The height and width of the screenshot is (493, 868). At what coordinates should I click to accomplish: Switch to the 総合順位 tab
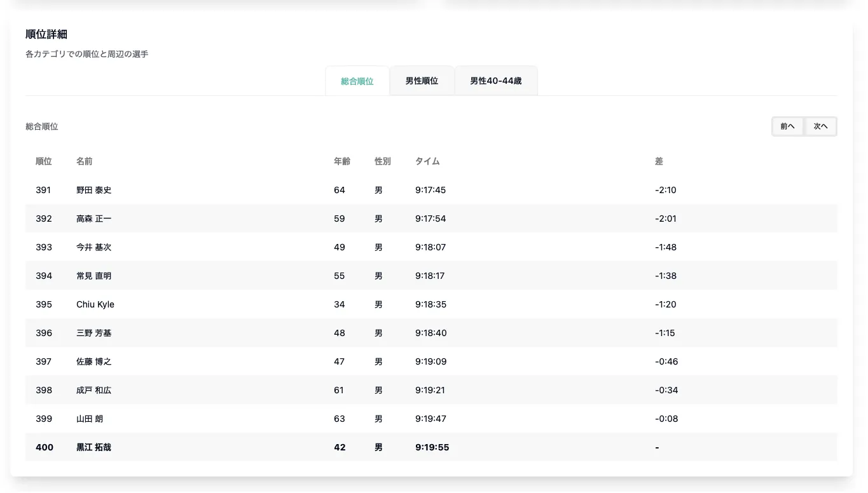pos(357,81)
